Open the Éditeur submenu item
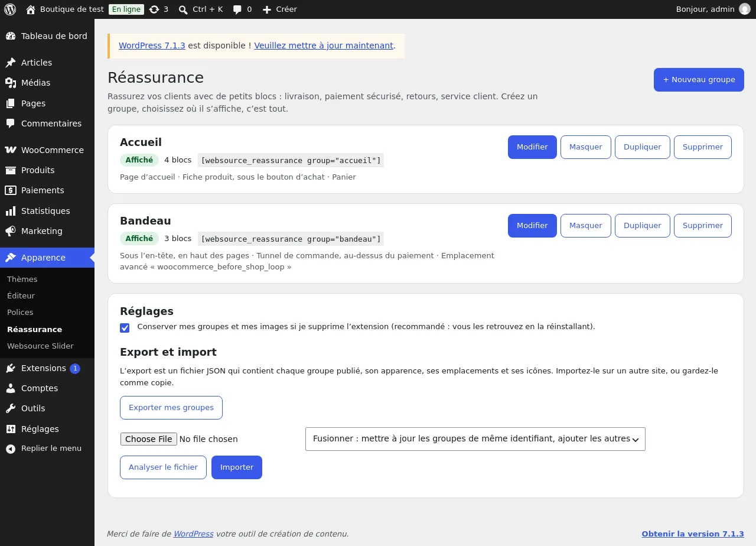The height and width of the screenshot is (546, 756). pos(21,295)
